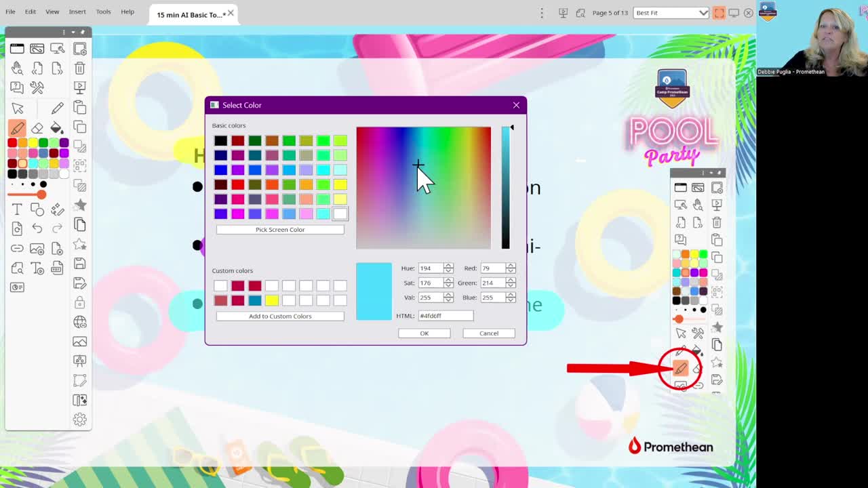Screen dimensions: 868x488
Task: Click the question bubble poll icon, left toolbar
Action: (17, 88)
